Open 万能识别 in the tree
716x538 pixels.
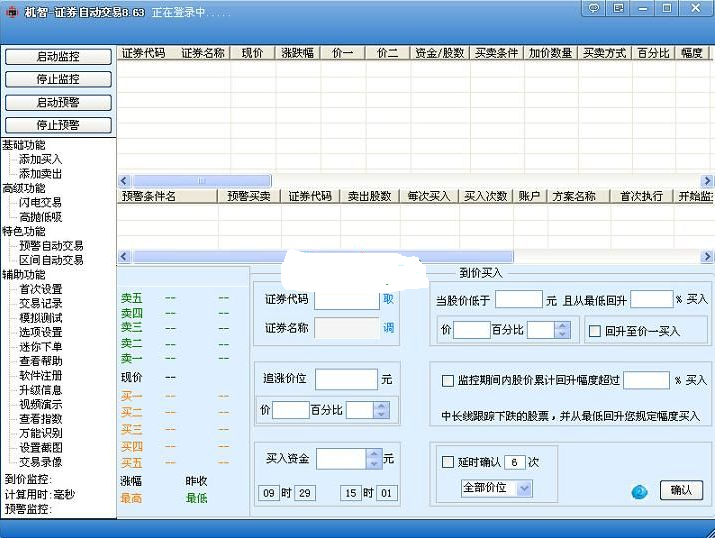tap(40, 433)
